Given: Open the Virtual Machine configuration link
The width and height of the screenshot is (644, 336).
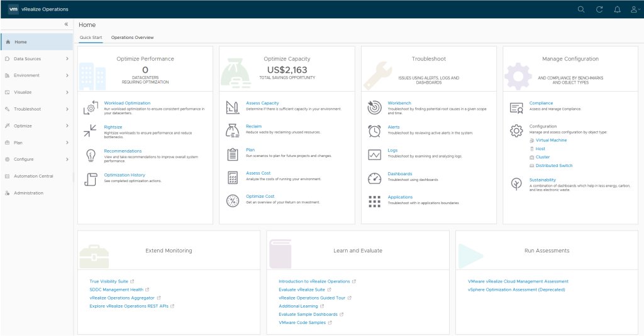Looking at the screenshot, I should (x=551, y=140).
